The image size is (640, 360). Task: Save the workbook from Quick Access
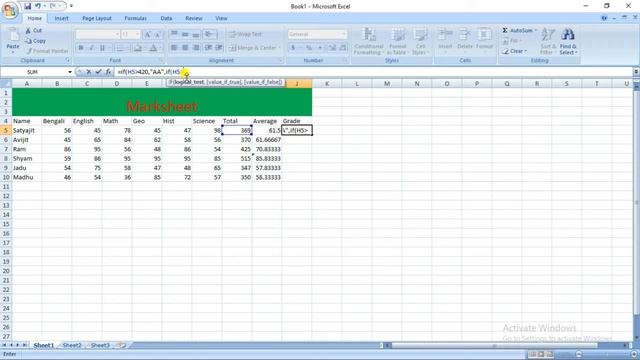point(27,6)
